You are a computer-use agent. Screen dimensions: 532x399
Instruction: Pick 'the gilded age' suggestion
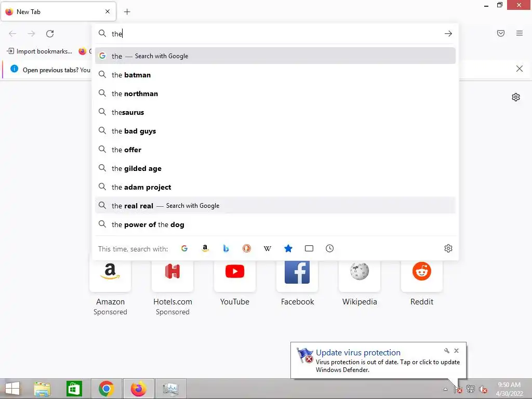pos(275,168)
